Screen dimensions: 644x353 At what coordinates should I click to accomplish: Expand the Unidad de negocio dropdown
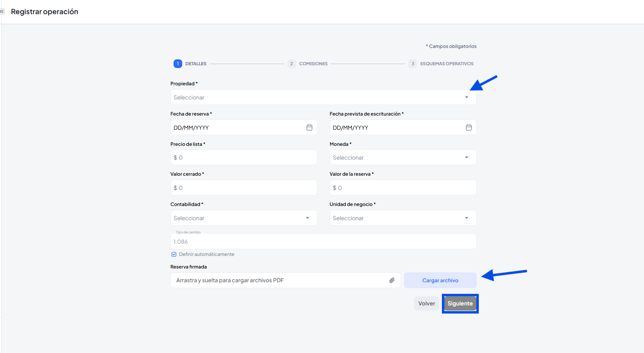click(x=402, y=218)
